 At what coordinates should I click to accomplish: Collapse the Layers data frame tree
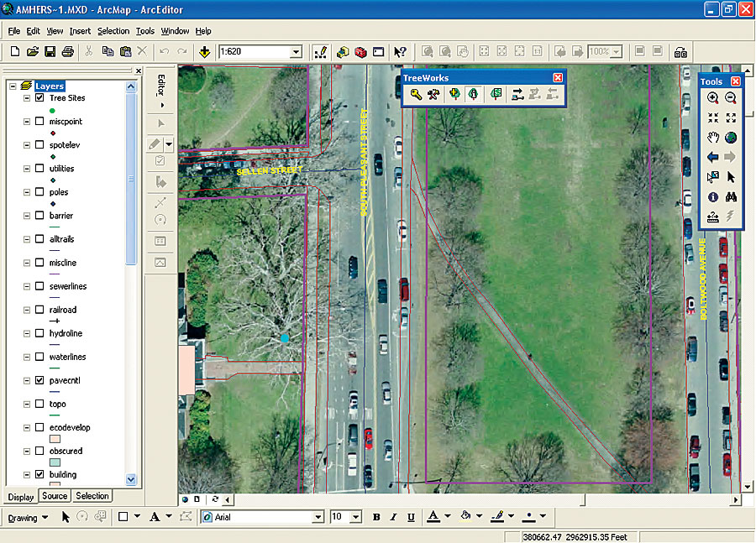(x=13, y=86)
